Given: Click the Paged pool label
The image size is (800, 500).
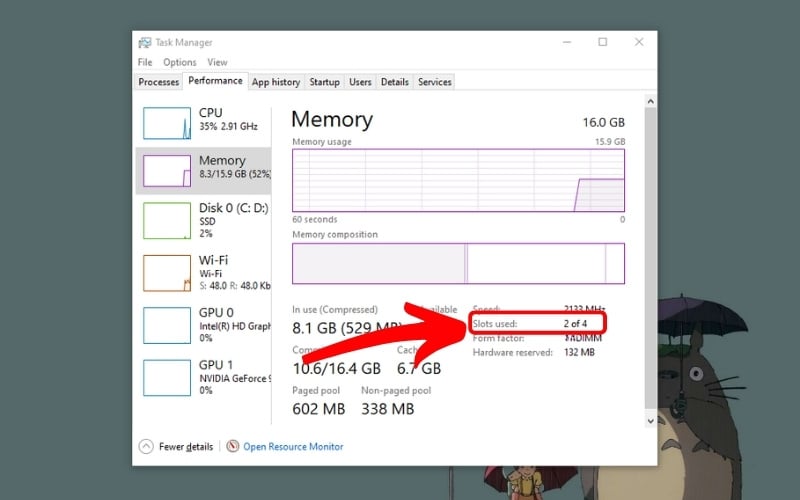Looking at the screenshot, I should (x=316, y=391).
